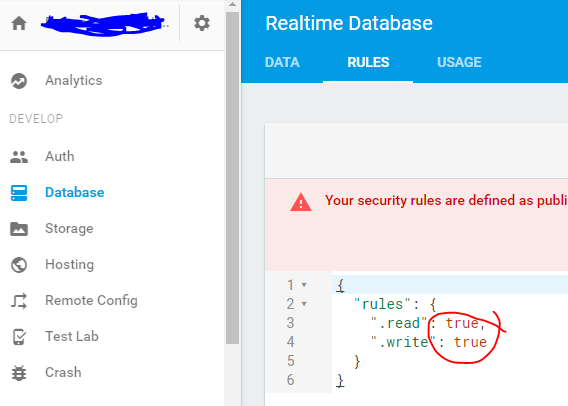The image size is (568, 406).
Task: Open the Analytics icon in sidebar
Action: pyautogui.click(x=19, y=81)
